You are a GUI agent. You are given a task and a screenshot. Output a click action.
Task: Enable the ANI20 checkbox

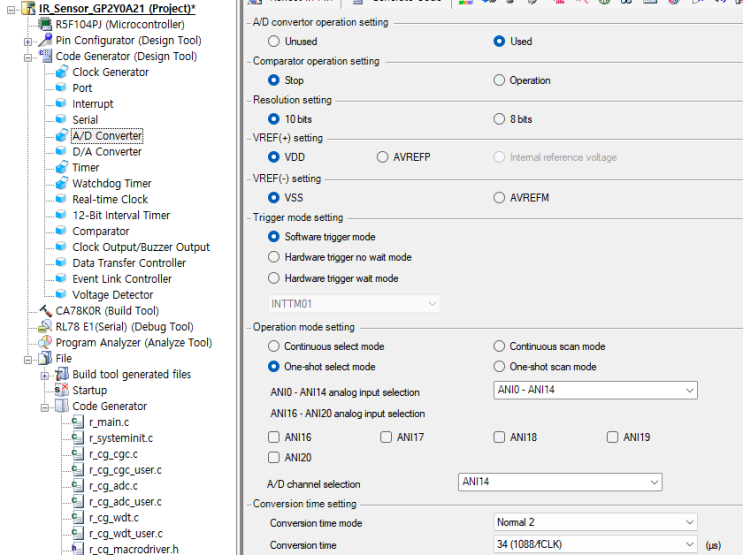273,457
